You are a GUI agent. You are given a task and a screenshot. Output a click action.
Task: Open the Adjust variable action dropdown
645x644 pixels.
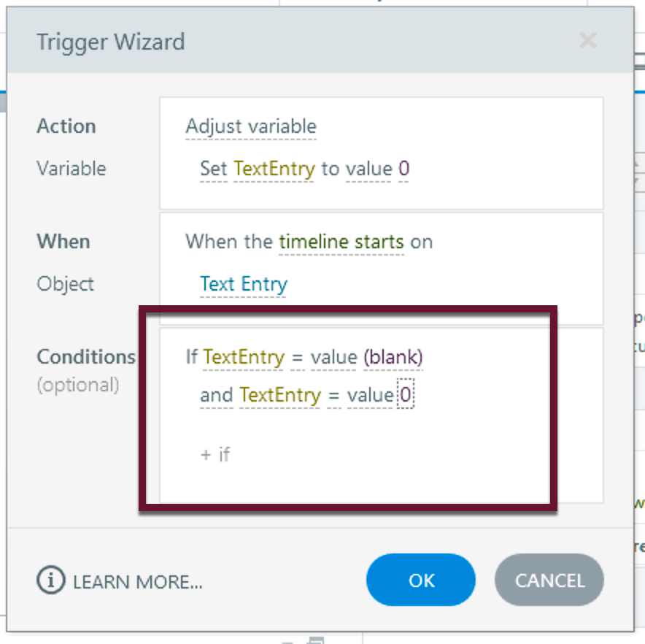(x=251, y=126)
